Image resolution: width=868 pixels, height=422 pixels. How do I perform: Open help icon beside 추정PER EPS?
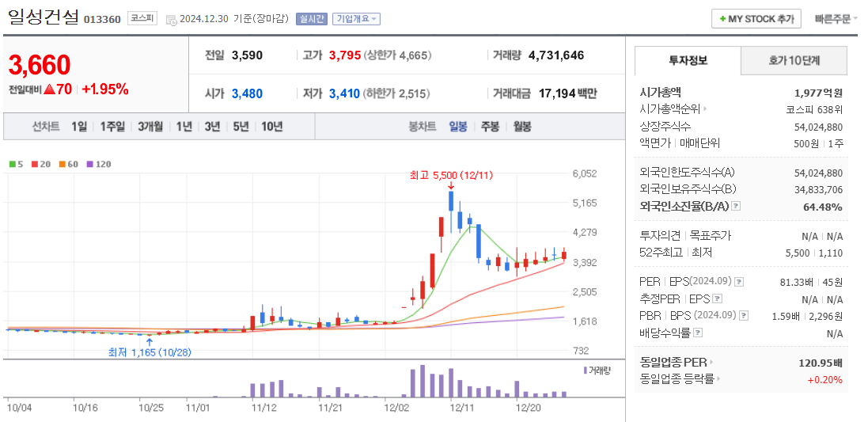tap(718, 299)
